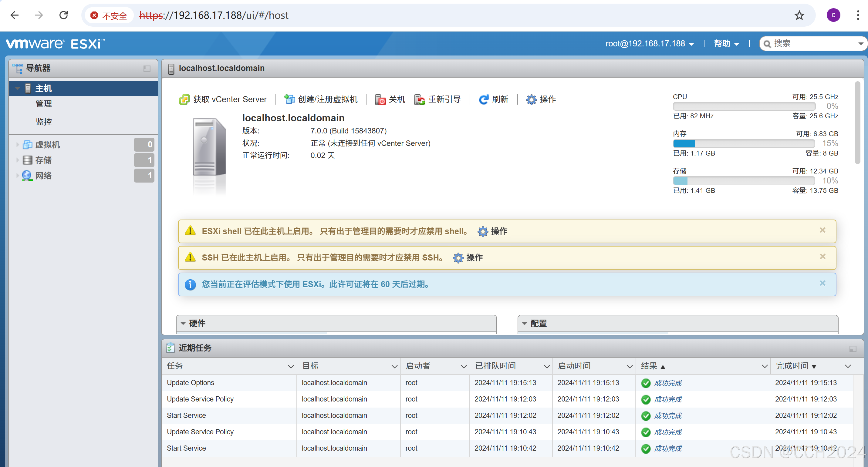Expand the 存储 tree arrow
This screenshot has width=868, height=467.
(x=18, y=160)
